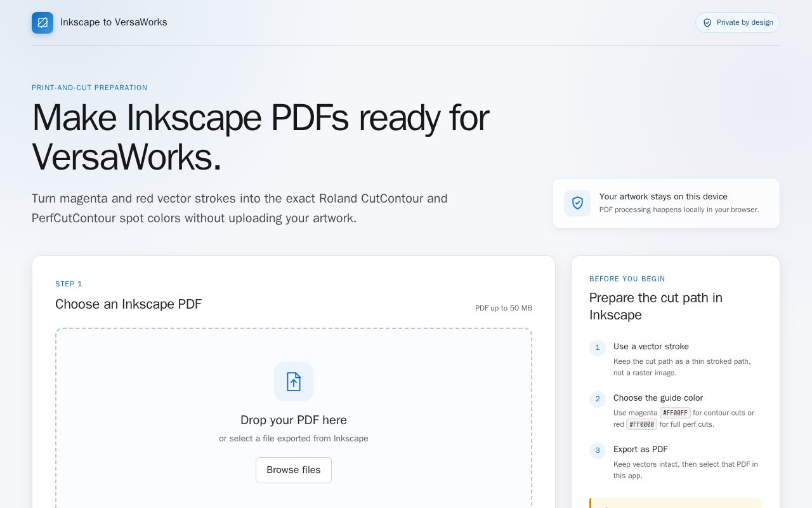Click the "Your artwork stays on this device" text
The width and height of the screenshot is (812, 508).
click(x=664, y=197)
